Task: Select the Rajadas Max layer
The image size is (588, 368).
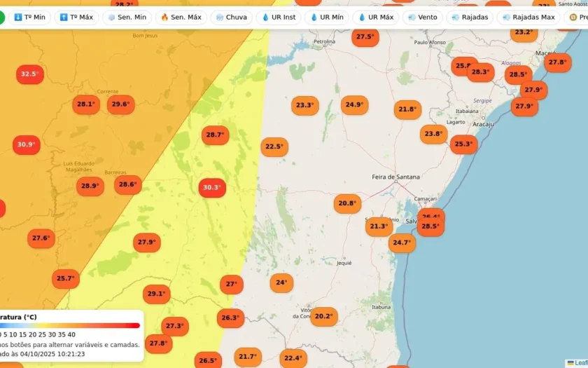Action: pyautogui.click(x=528, y=18)
